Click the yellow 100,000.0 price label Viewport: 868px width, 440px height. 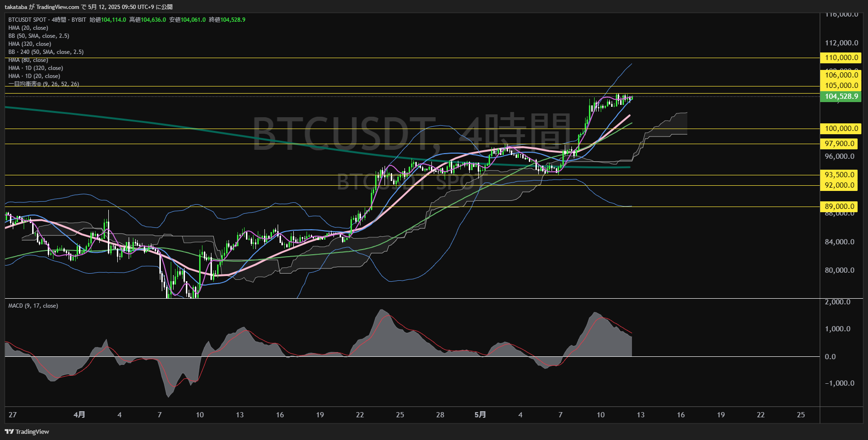(x=841, y=129)
